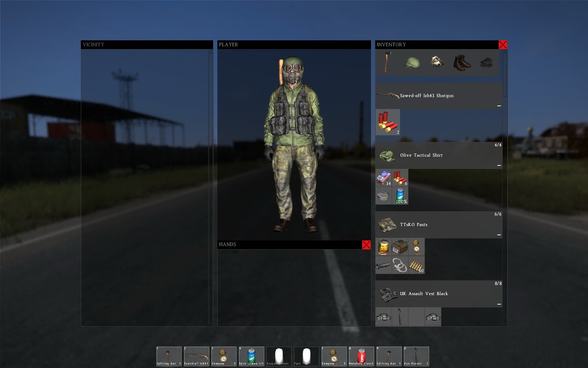Select the can opener inside the vest
This screenshot has height=368, width=588.
[x=400, y=317]
